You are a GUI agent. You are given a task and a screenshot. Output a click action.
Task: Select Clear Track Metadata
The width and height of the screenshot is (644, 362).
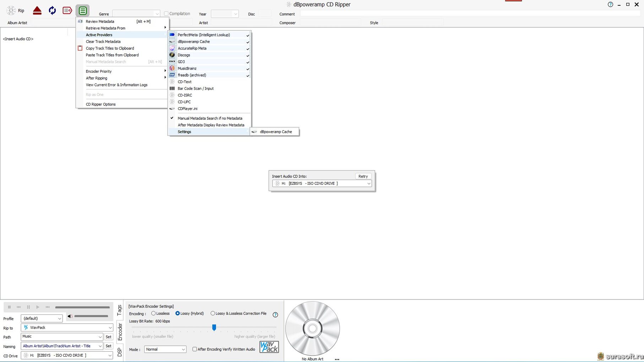point(122,42)
